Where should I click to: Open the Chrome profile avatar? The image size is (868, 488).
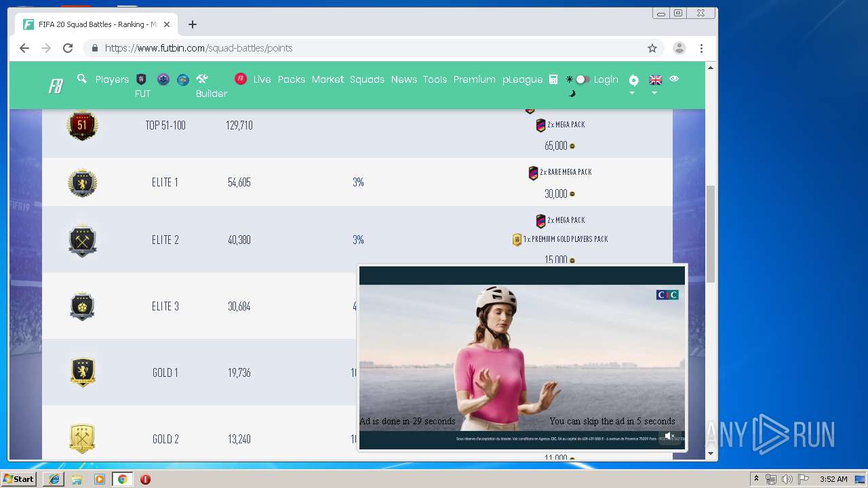coord(679,48)
